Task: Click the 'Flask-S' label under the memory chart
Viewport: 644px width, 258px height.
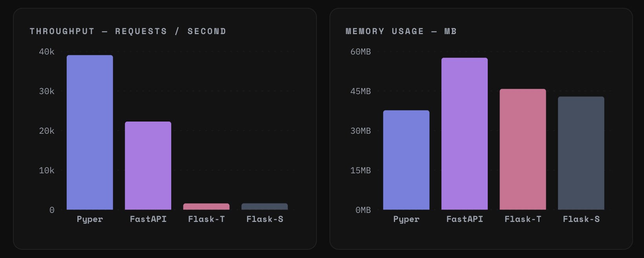Action: tap(581, 219)
